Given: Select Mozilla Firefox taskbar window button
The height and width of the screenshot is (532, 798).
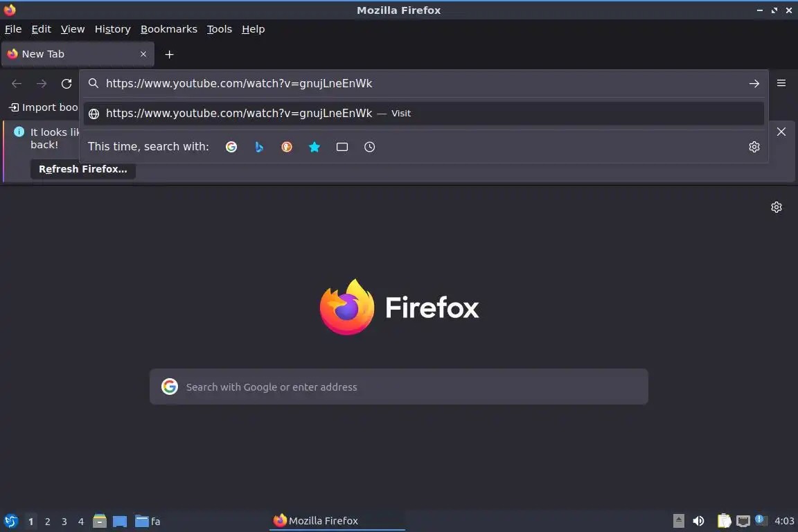Looking at the screenshot, I should coord(337,521).
